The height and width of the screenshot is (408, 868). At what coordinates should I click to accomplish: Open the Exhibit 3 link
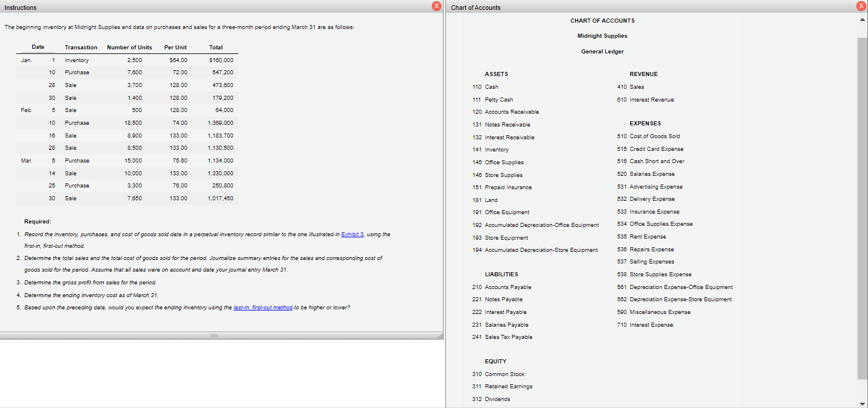352,234
